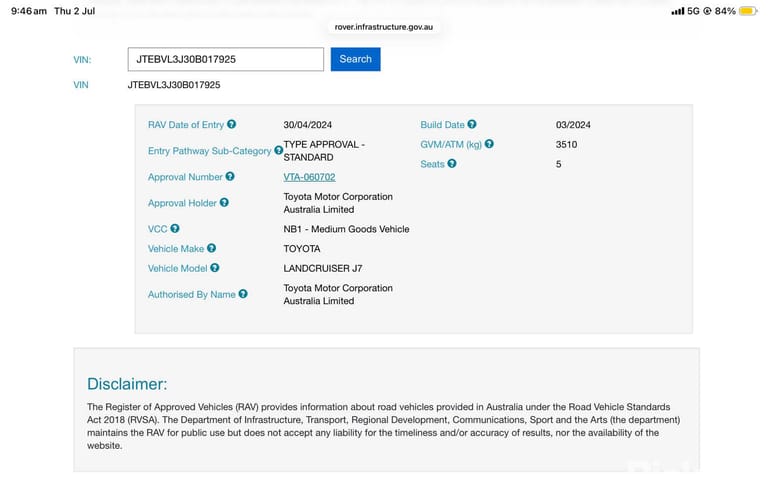The height and width of the screenshot is (504, 768).
Task: Click the Build Date help icon
Action: tap(472, 124)
